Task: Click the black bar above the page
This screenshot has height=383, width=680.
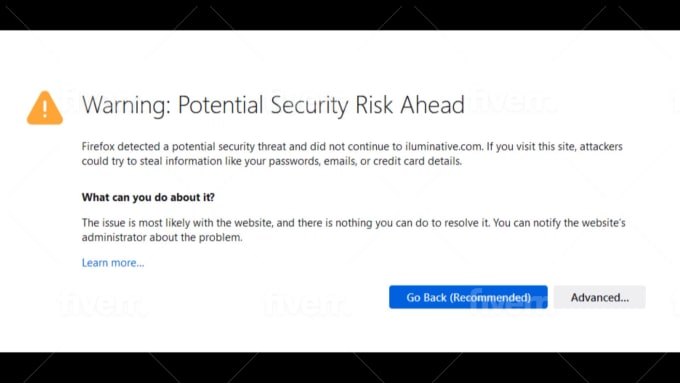Action: (x=340, y=15)
